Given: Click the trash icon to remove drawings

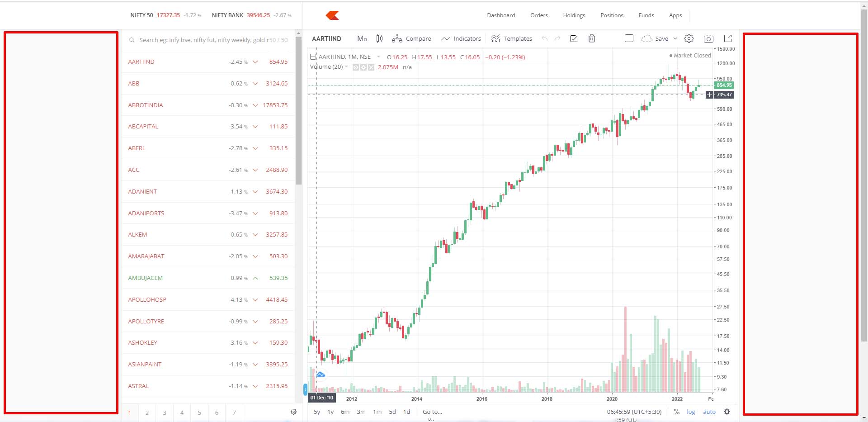Looking at the screenshot, I should (x=591, y=38).
